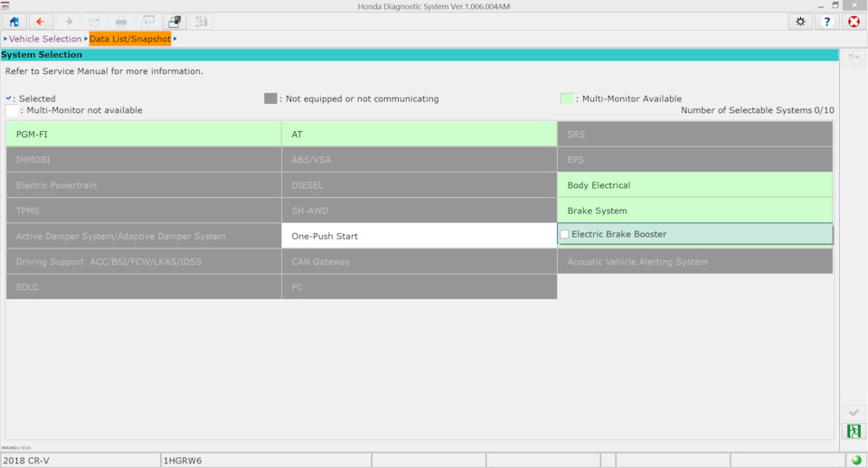
Task: Click the Multi-Monitor Available green legend swatch
Action: point(567,98)
